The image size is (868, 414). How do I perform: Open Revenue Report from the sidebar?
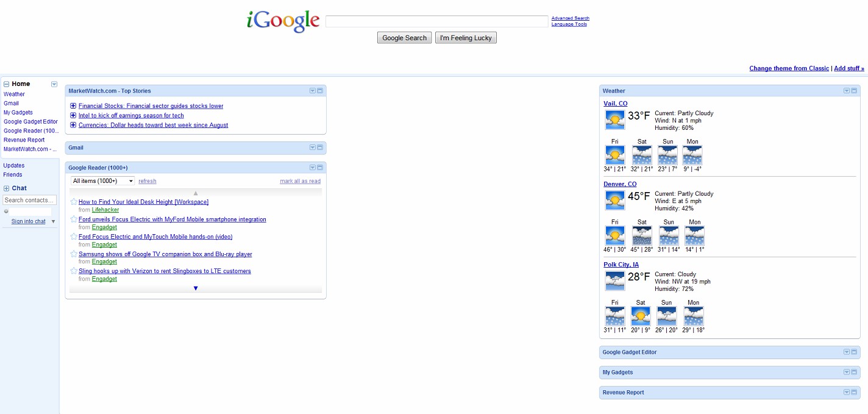[x=24, y=140]
